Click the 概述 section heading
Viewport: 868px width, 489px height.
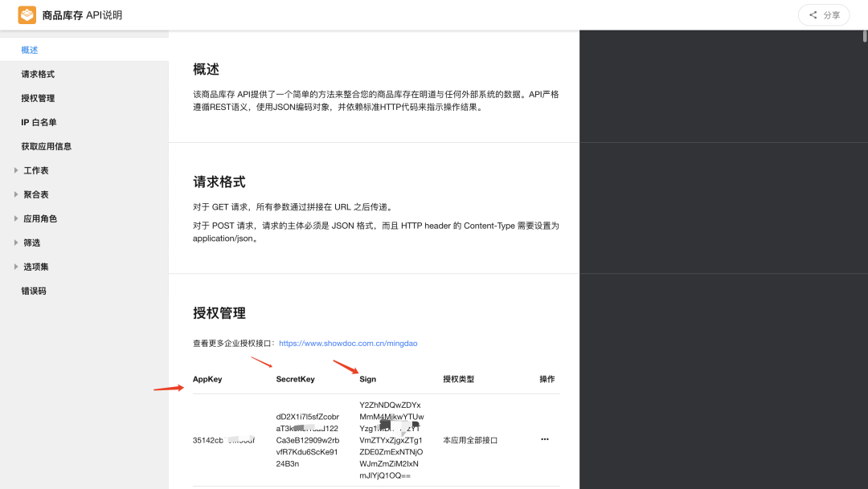(x=206, y=69)
